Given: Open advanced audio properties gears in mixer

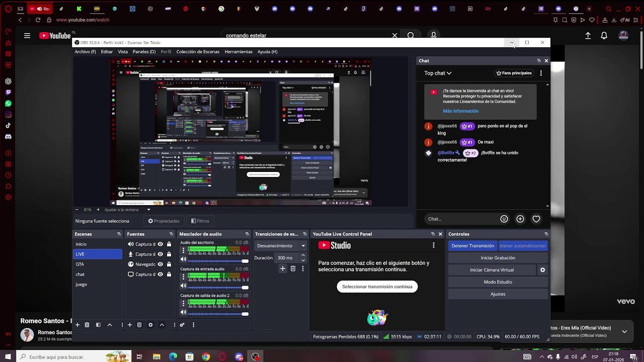Looking at the screenshot, I should [x=182, y=325].
